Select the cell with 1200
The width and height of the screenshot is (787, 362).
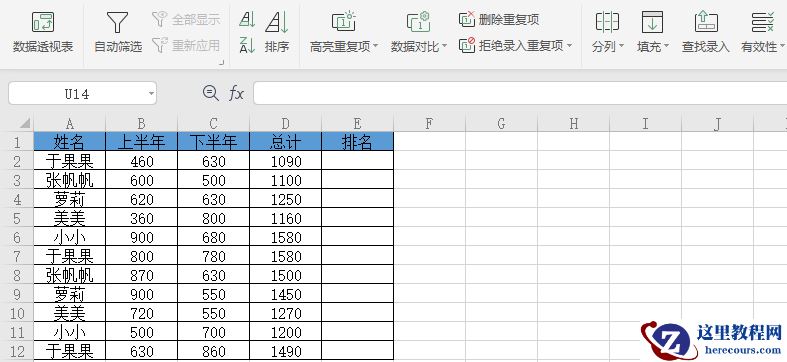click(x=285, y=332)
